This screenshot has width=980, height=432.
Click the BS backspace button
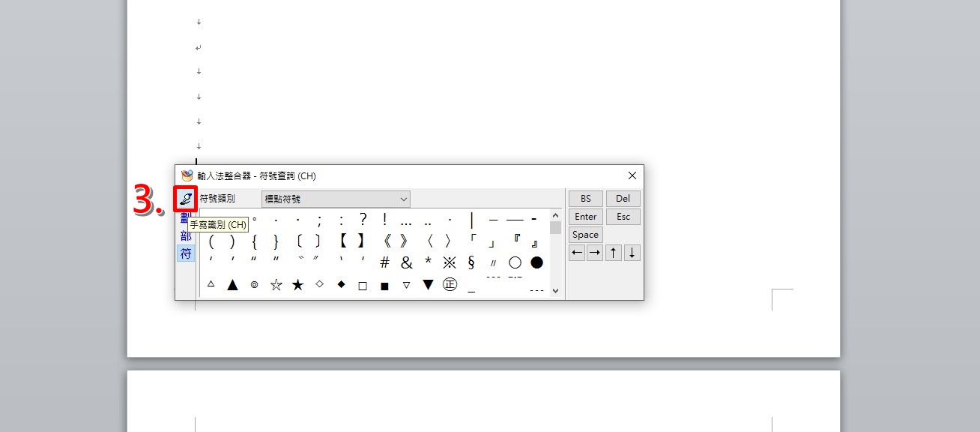point(586,199)
